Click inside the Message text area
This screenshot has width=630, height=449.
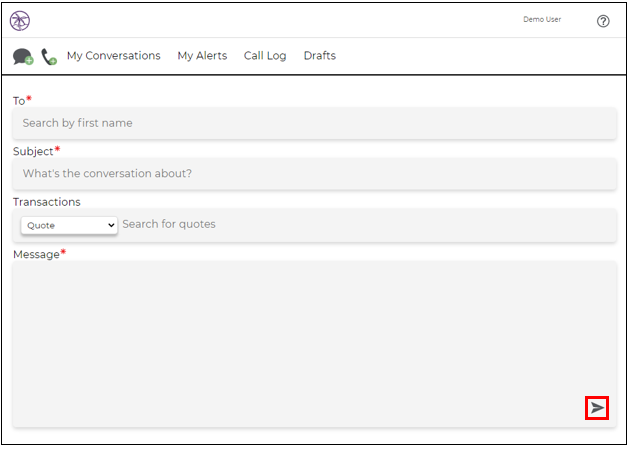(x=315, y=344)
